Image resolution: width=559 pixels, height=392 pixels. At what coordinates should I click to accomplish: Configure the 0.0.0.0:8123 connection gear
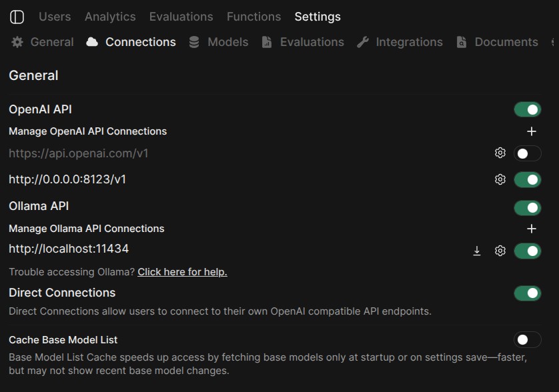coord(500,179)
